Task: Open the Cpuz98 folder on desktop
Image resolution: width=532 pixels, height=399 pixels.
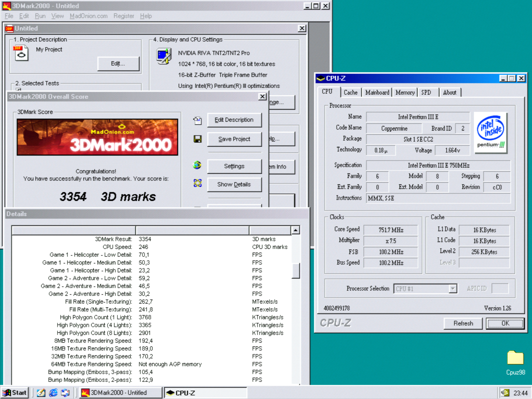Action: tap(515, 363)
